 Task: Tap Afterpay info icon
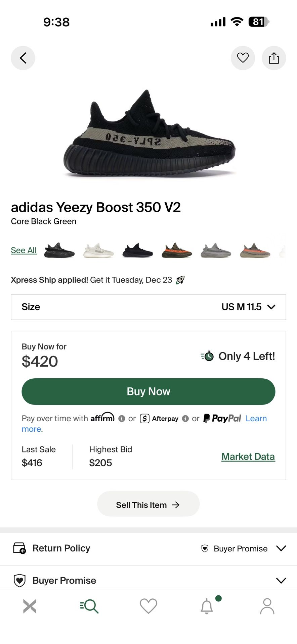coord(185,419)
